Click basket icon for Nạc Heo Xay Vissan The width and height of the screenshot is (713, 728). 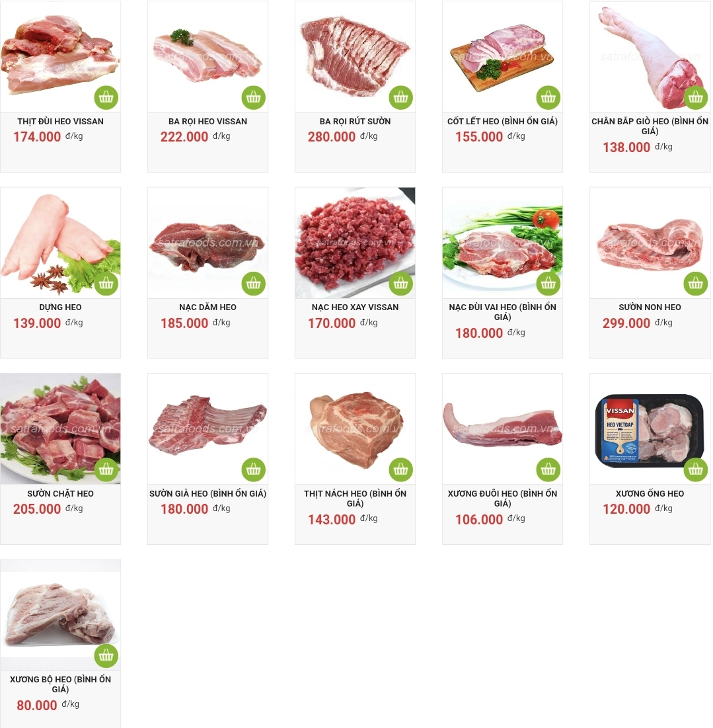pyautogui.click(x=401, y=283)
